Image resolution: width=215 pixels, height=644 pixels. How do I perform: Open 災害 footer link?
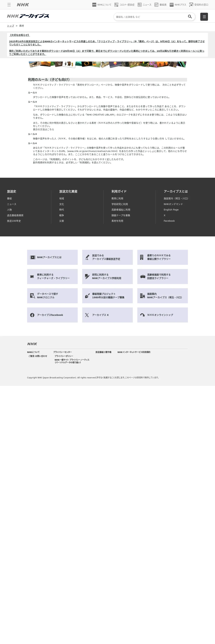(62, 221)
